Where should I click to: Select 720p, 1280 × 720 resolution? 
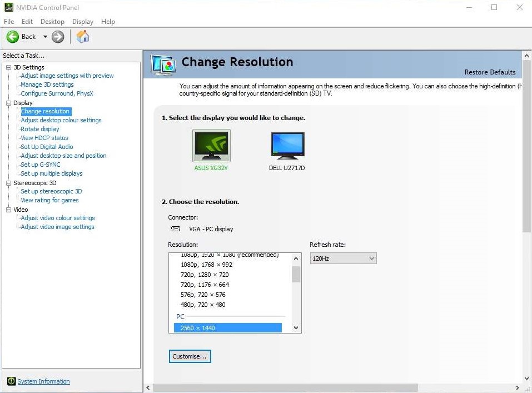click(205, 275)
